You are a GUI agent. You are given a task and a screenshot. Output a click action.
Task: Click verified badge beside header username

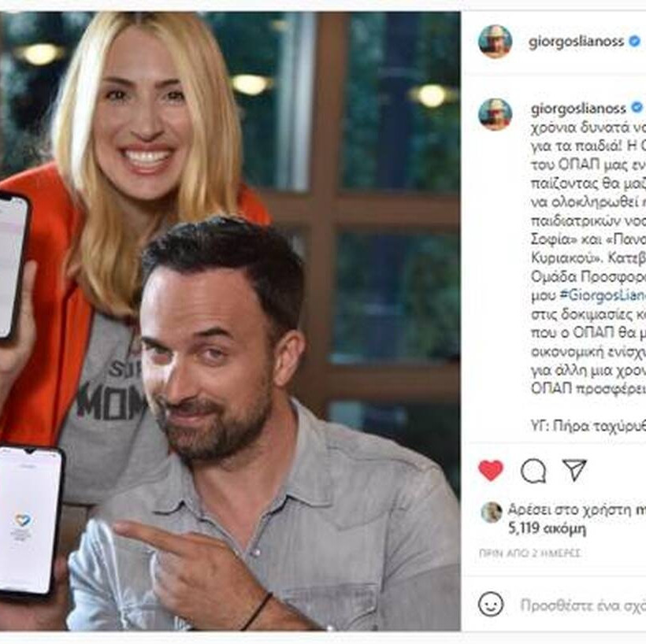tap(634, 41)
